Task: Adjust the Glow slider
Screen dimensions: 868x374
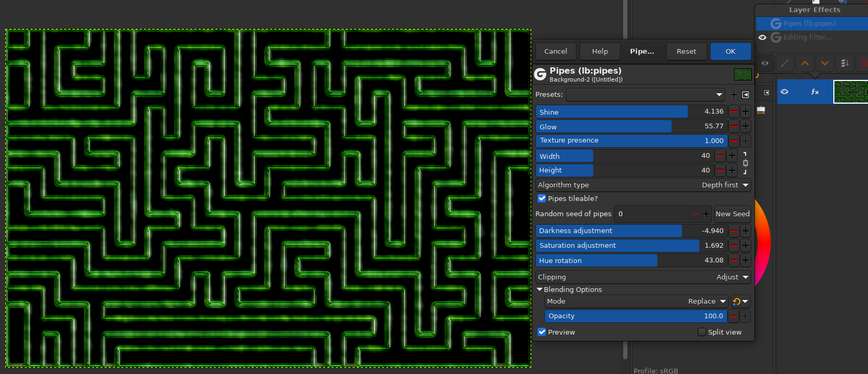Action: click(632, 126)
